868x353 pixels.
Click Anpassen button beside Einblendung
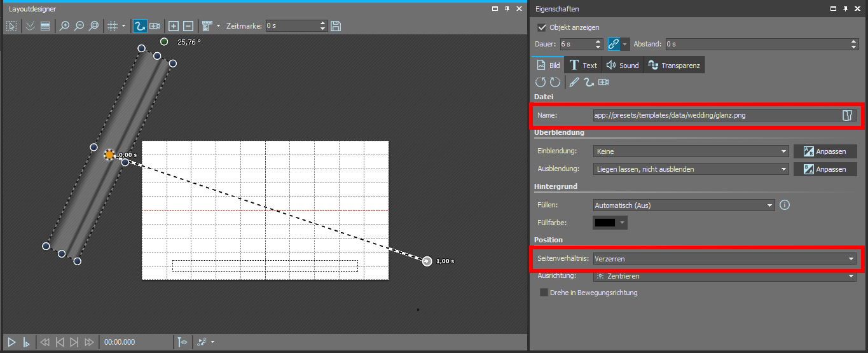(825, 151)
